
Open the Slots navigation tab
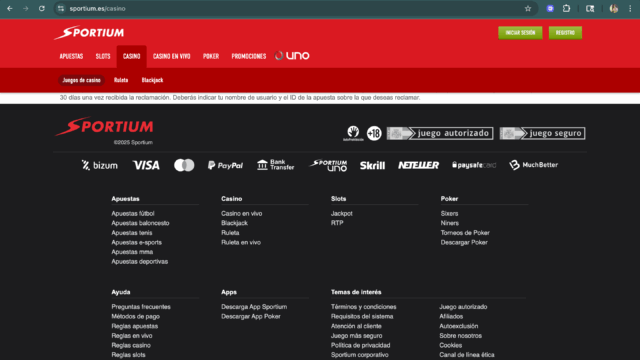click(x=103, y=56)
